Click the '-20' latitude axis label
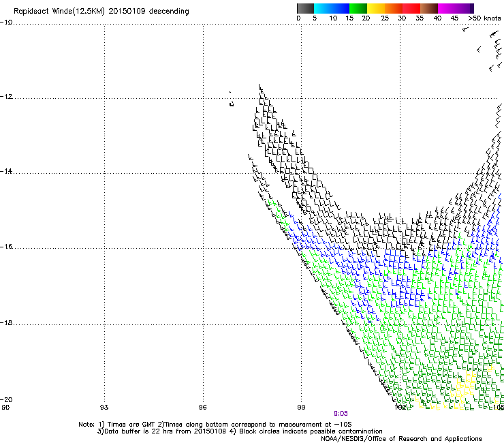This screenshot has height=443, width=504. 6,399
